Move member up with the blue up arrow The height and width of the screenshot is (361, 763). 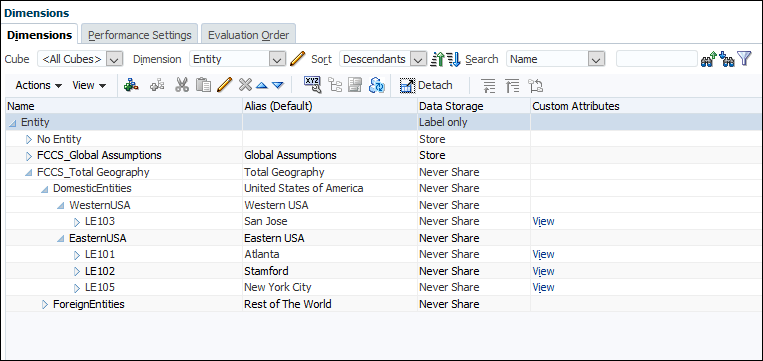tap(262, 86)
